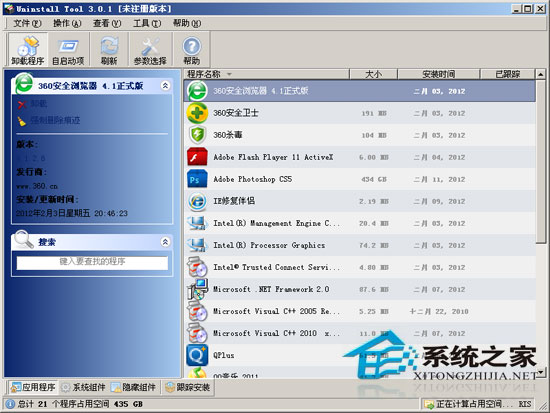
Task: Sort by 程序名称 column header
Action: (x=267, y=74)
